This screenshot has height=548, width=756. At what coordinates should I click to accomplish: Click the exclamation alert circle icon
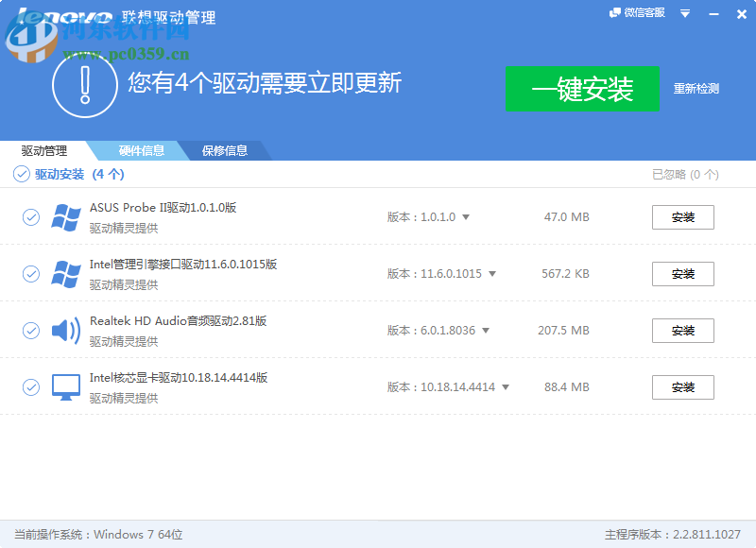(85, 87)
